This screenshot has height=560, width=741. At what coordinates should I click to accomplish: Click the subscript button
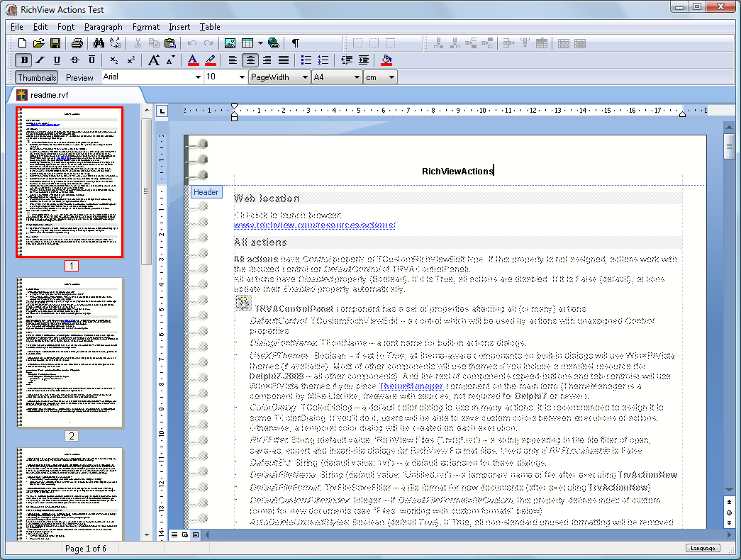point(114,60)
